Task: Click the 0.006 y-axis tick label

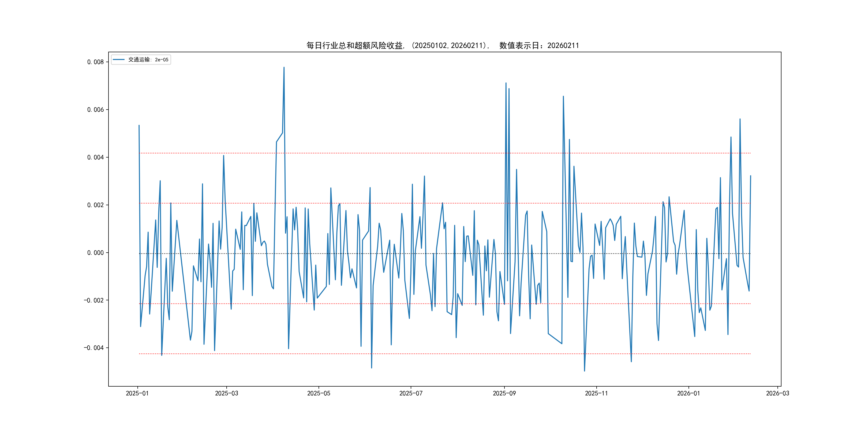Action: click(x=95, y=110)
